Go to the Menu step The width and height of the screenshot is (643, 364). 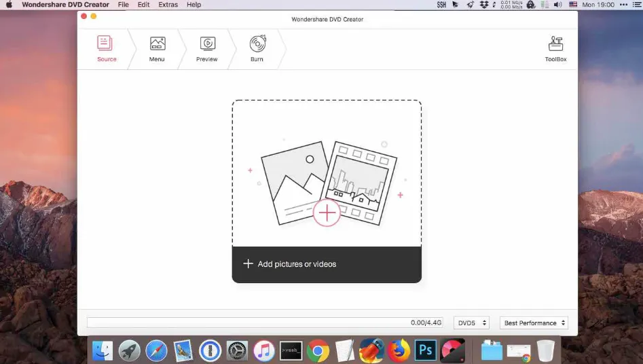coord(157,49)
